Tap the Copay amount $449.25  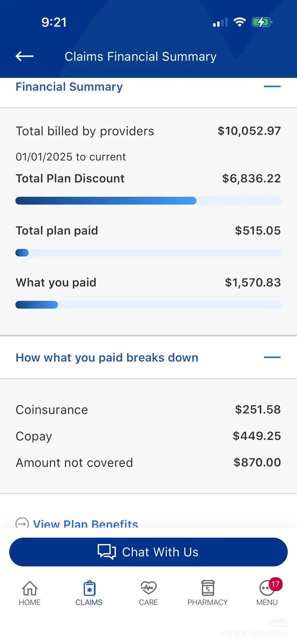[257, 436]
